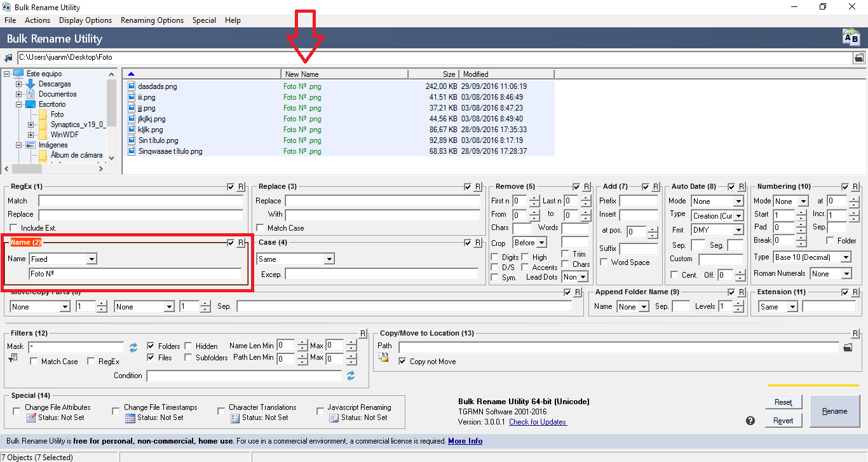
Task: Click the Rename button
Action: [834, 411]
